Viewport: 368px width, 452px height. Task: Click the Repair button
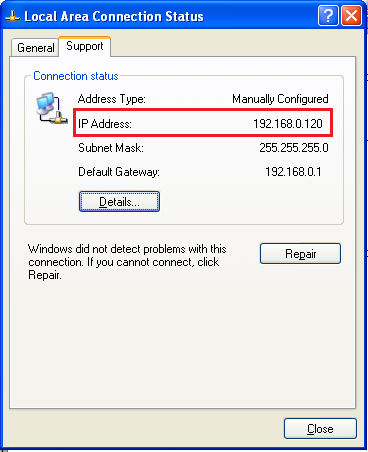[x=300, y=254]
